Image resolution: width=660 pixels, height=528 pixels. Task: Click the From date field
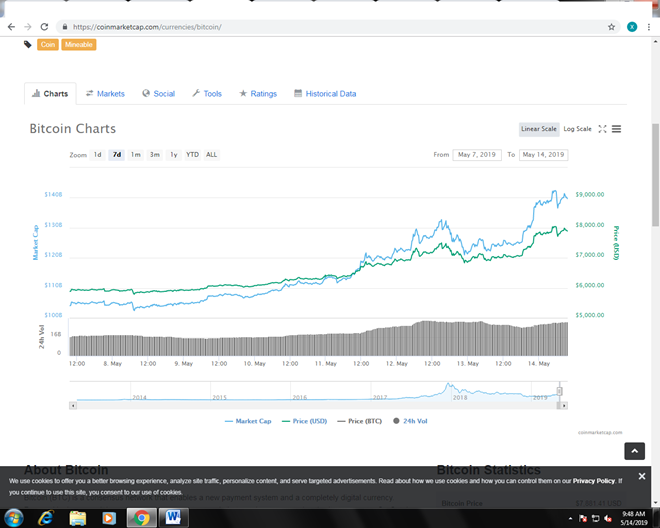pyautogui.click(x=477, y=155)
